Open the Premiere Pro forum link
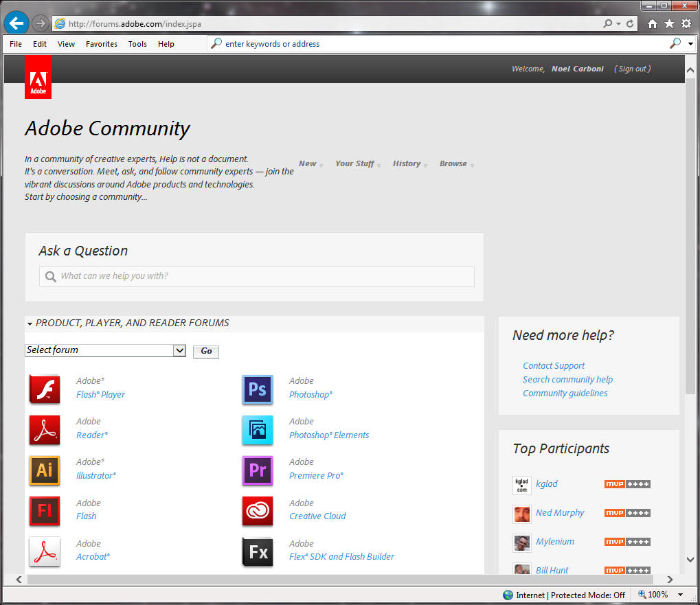 tap(316, 476)
